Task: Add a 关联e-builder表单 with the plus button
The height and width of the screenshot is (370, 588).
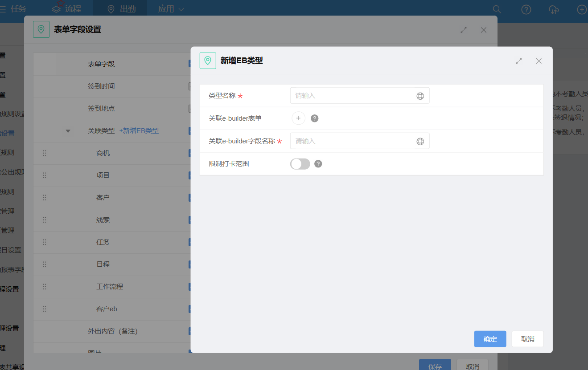Action: click(298, 118)
